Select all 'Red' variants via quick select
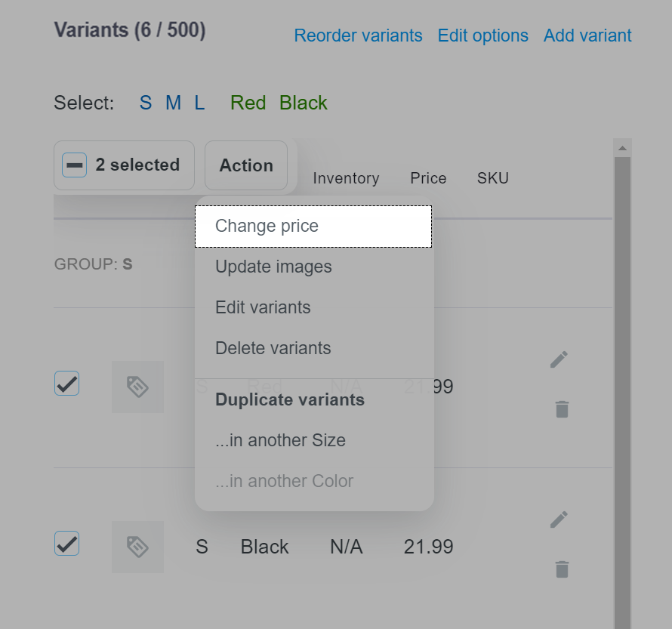Image resolution: width=672 pixels, height=629 pixels. pyautogui.click(x=248, y=103)
